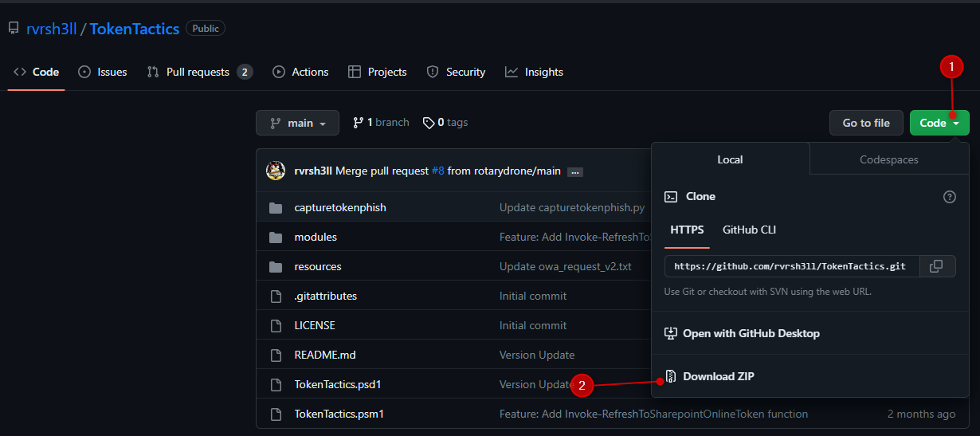The height and width of the screenshot is (436, 980).
Task: Click the clone help question icon
Action: tap(949, 197)
